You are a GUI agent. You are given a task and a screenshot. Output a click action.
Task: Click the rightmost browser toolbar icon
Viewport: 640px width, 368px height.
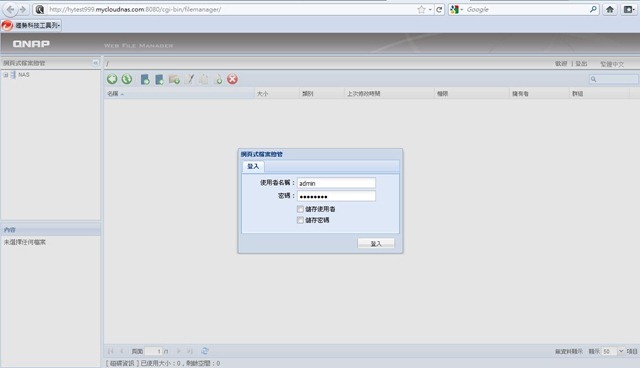[629, 9]
